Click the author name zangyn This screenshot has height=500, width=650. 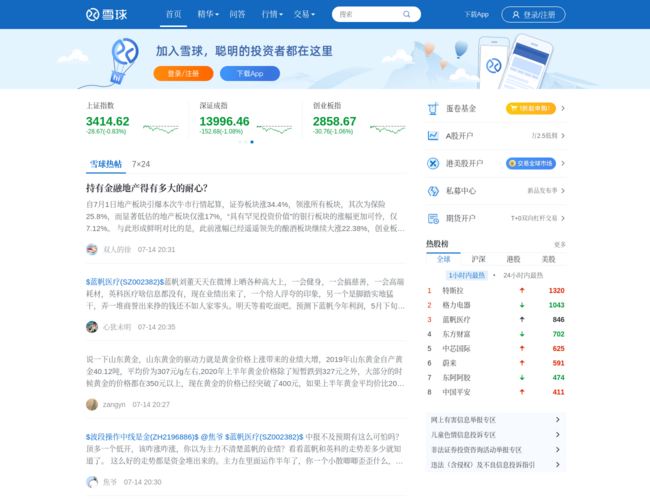coord(114,404)
